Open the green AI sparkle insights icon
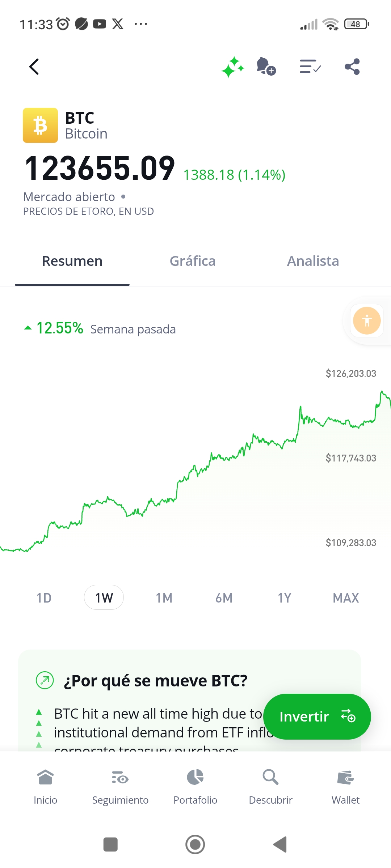 (233, 67)
